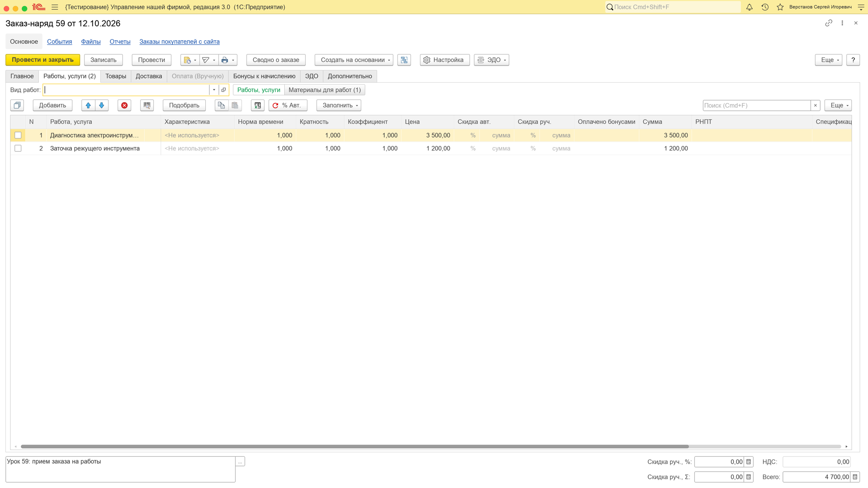Delete row with red cross icon

(124, 105)
